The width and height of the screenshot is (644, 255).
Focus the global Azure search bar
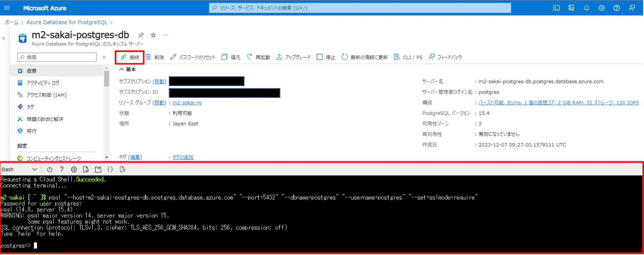[x=360, y=8]
